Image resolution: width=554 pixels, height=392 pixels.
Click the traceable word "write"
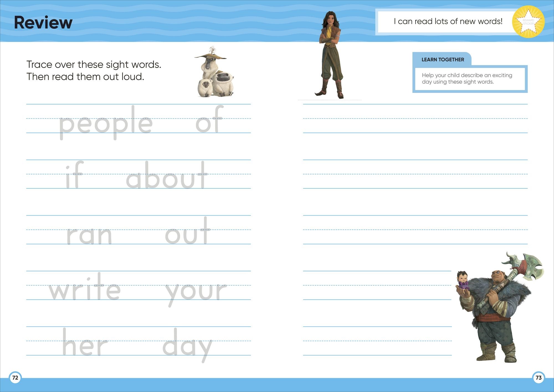pyautogui.click(x=85, y=288)
